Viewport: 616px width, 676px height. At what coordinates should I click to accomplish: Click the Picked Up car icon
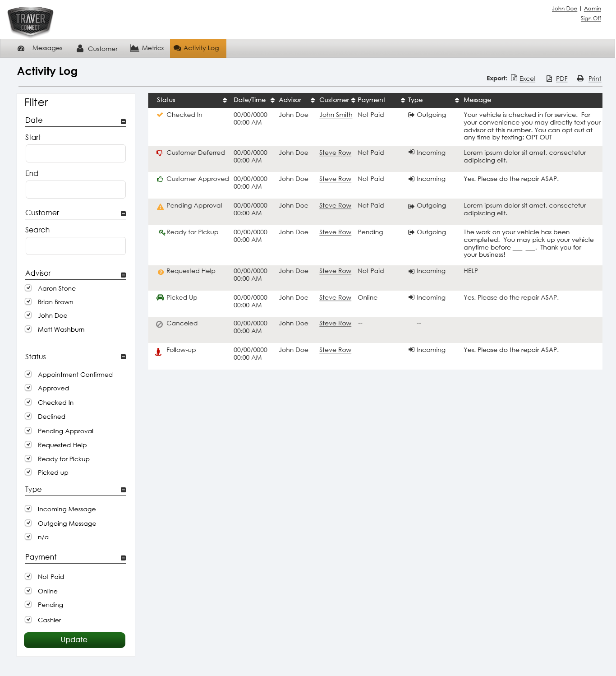click(160, 297)
